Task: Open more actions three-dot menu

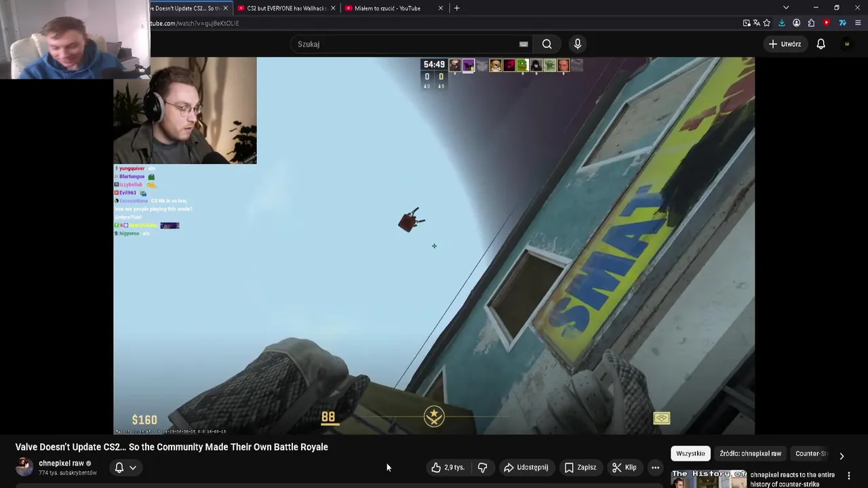Action: tap(655, 467)
